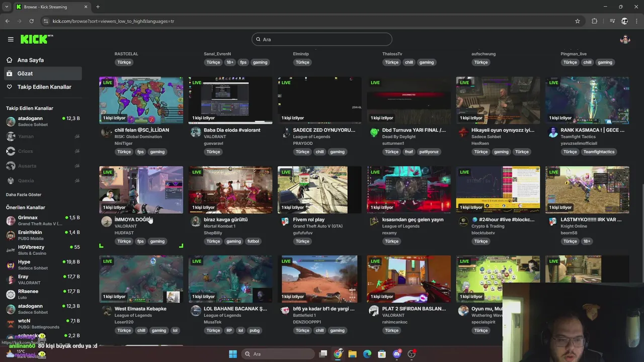Open LASTMYKO Knight Online stream thumbnail
The image size is (644, 362).
pyautogui.click(x=587, y=190)
